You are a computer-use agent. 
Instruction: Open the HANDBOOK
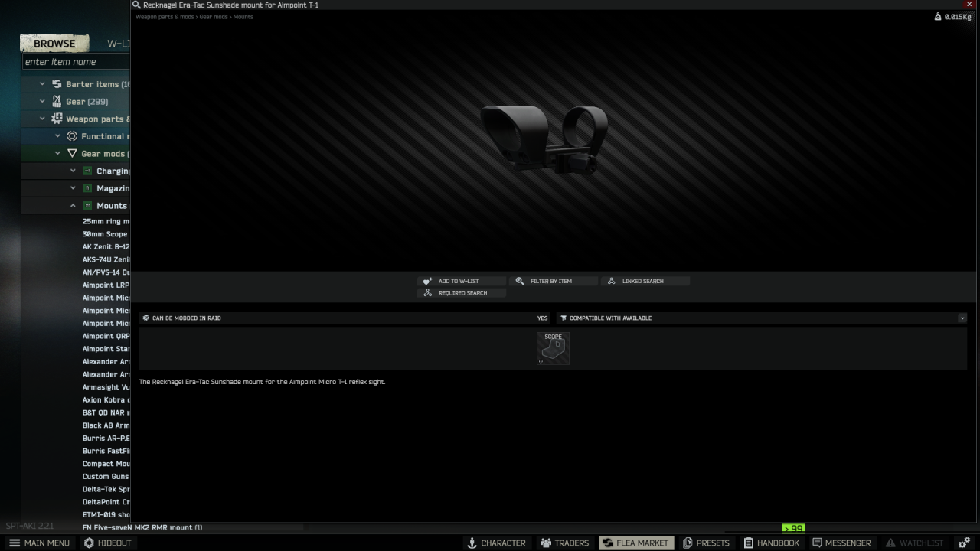coord(771,543)
